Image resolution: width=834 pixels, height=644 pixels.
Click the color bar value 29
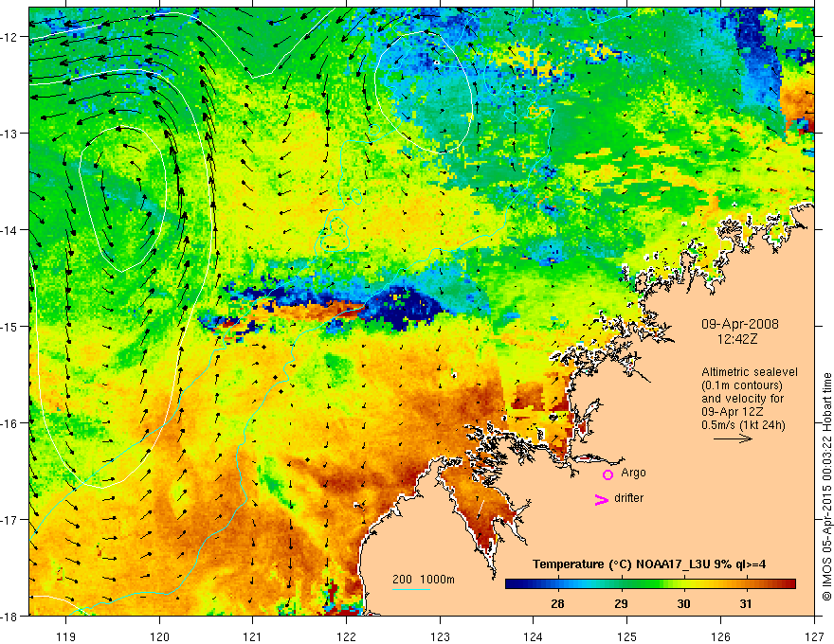tap(621, 603)
